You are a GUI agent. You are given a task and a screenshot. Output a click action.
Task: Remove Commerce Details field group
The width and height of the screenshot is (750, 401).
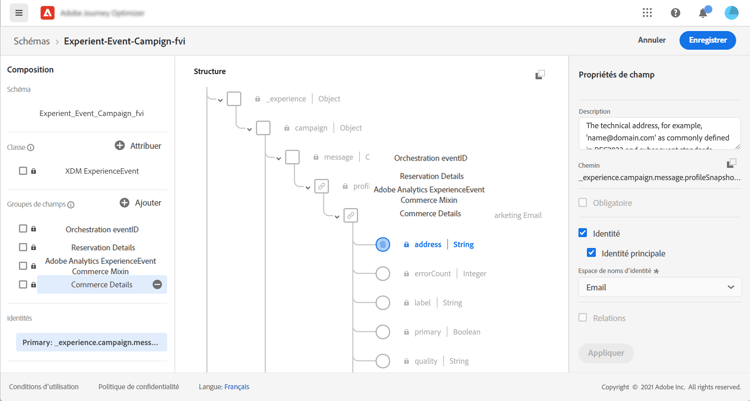click(157, 285)
